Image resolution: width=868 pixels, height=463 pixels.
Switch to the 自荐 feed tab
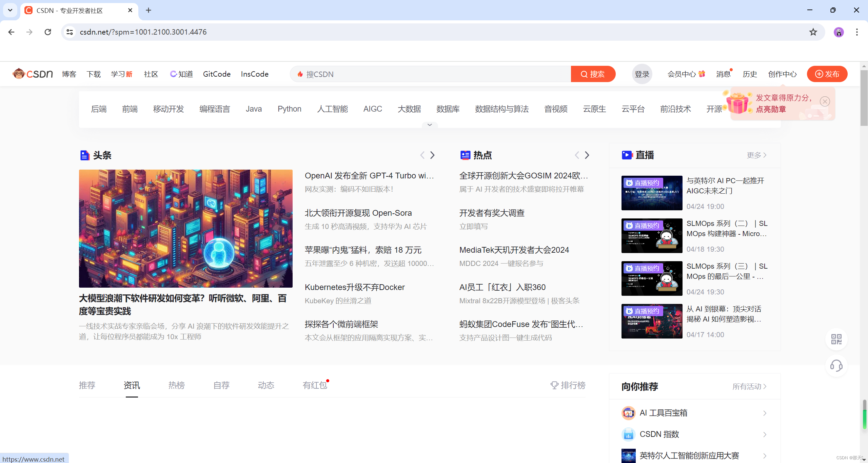(x=221, y=385)
